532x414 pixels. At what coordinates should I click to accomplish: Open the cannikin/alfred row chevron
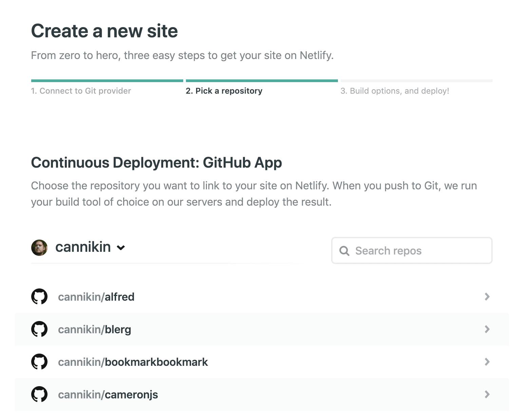tap(487, 297)
